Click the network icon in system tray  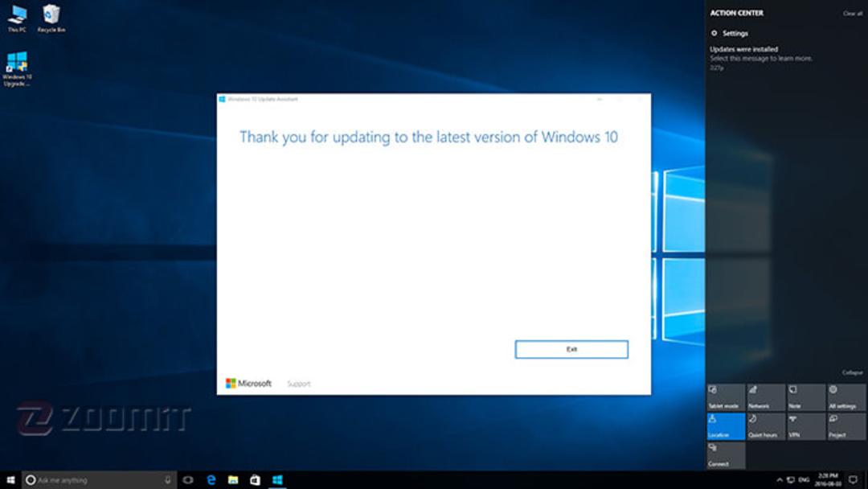click(791, 480)
